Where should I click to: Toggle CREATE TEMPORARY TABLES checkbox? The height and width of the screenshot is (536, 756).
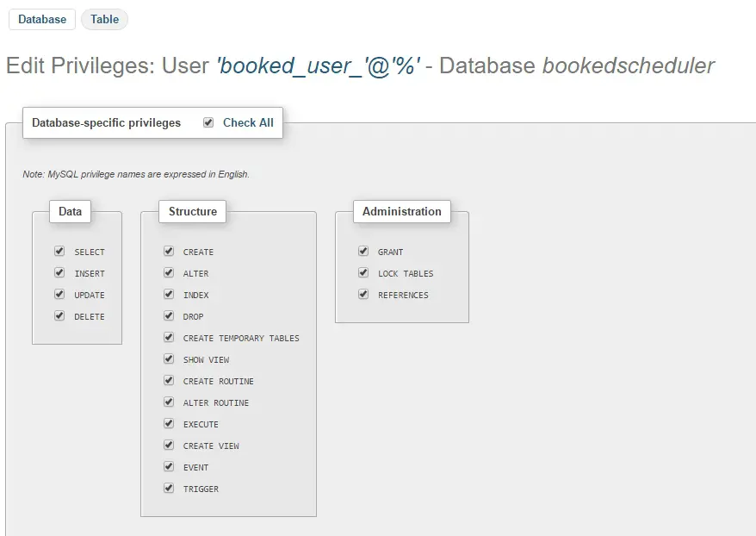point(169,337)
